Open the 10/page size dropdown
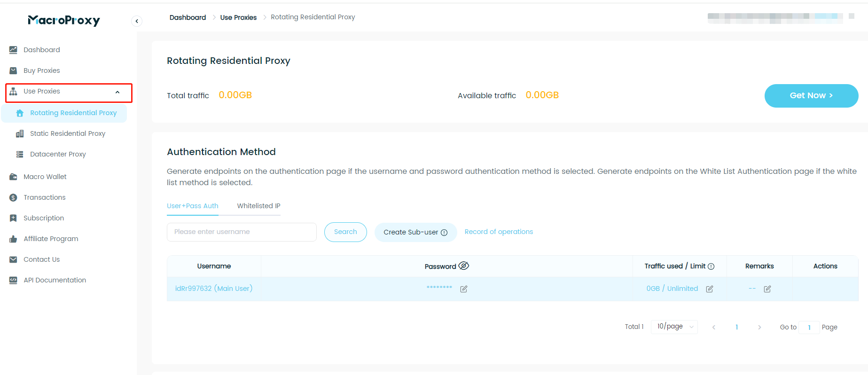The image size is (868, 375). coord(674,327)
